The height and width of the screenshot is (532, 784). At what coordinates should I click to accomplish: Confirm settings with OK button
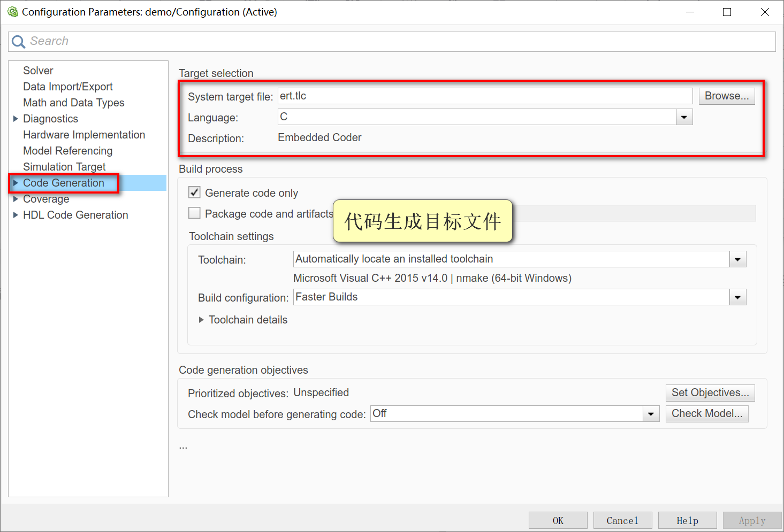click(x=558, y=520)
